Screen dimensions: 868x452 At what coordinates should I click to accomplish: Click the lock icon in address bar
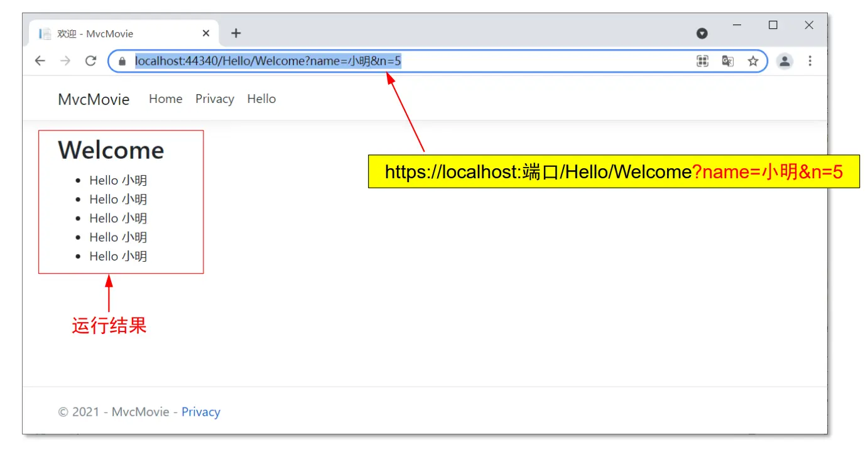pyautogui.click(x=122, y=62)
